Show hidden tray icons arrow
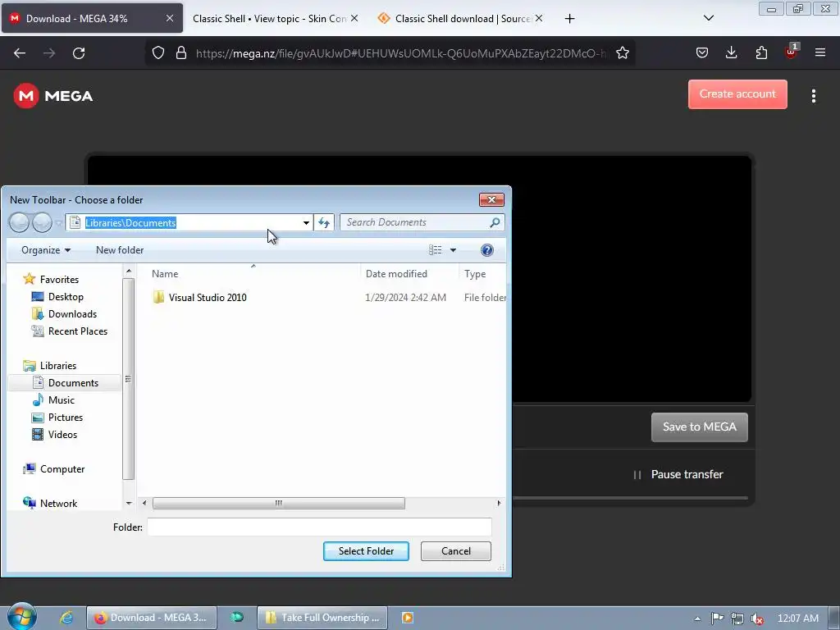The image size is (840, 630). 697,619
